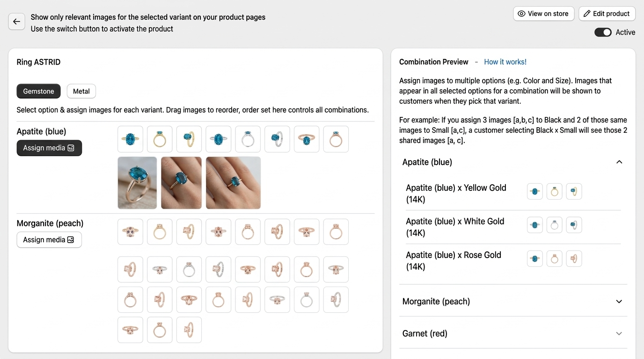Click the Edit product button
The width and height of the screenshot is (644, 359).
[607, 14]
